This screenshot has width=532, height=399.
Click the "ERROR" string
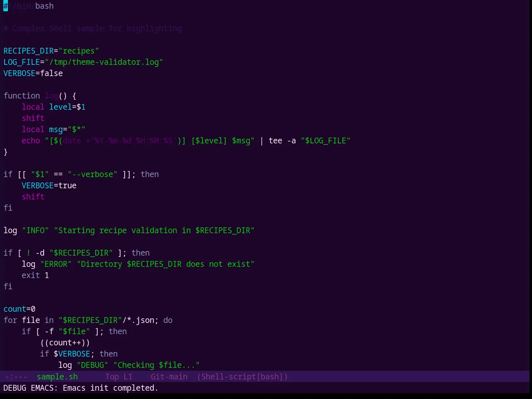click(56, 264)
